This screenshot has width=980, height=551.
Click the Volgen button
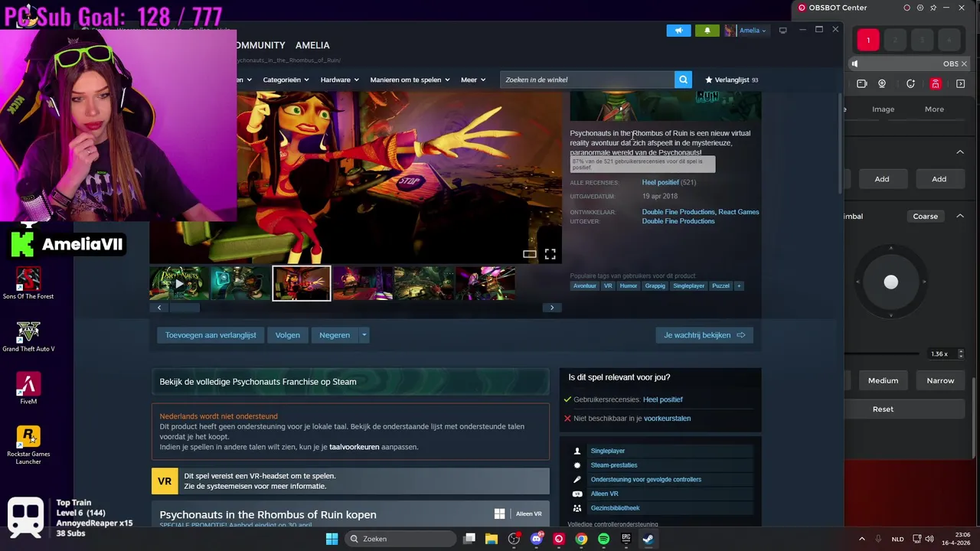point(288,335)
